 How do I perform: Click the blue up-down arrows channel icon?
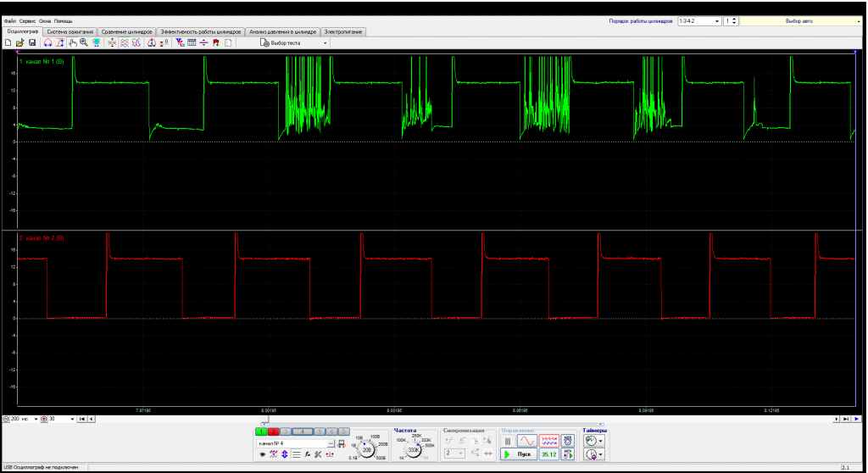[x=285, y=454]
